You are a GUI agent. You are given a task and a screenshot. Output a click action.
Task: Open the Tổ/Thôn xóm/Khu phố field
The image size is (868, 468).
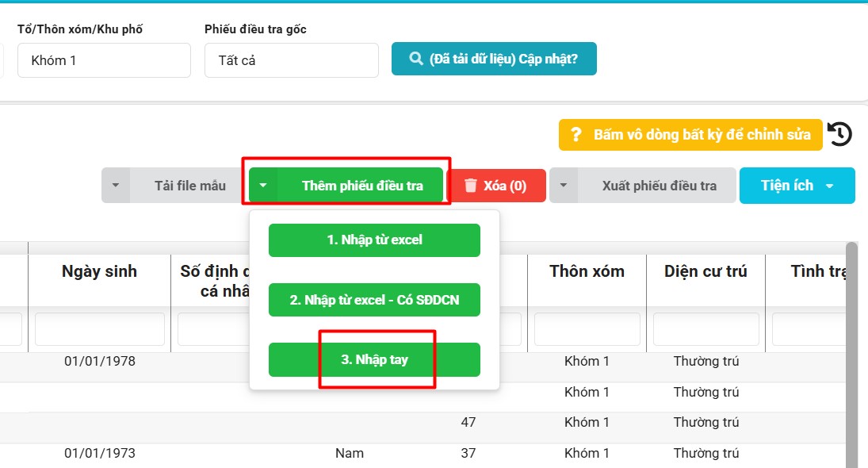104,60
